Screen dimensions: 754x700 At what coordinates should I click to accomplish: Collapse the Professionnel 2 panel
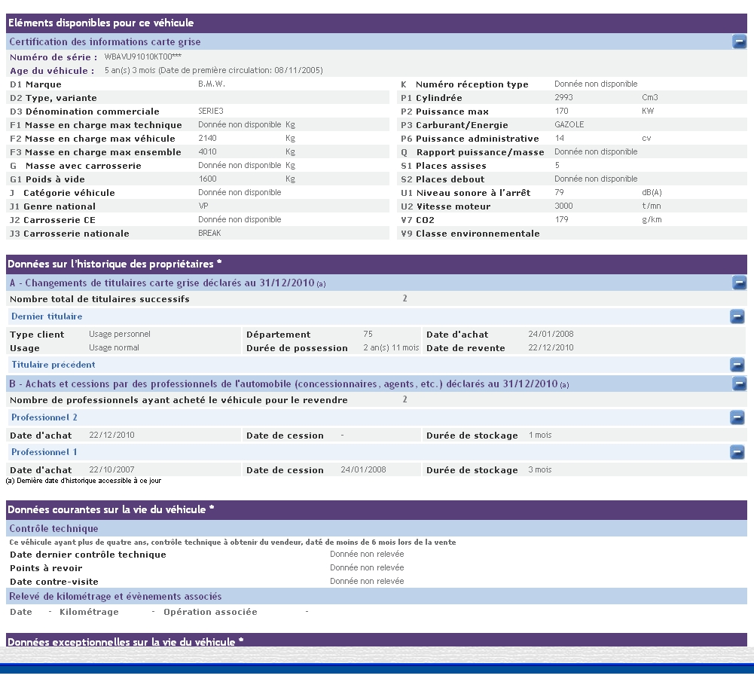pyautogui.click(x=737, y=417)
